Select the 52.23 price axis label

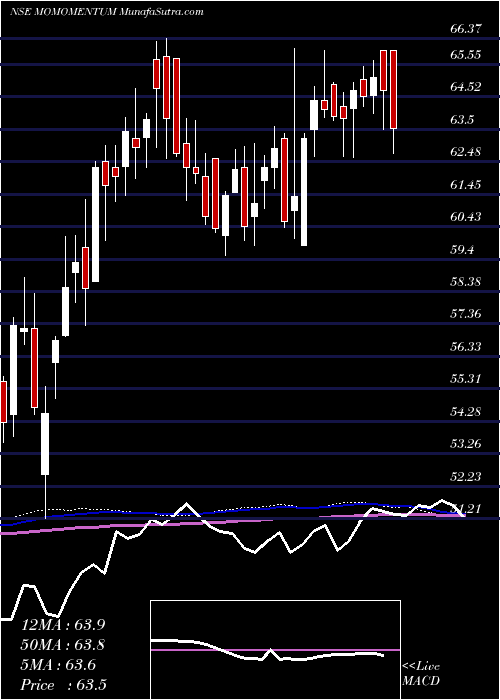coord(466,477)
